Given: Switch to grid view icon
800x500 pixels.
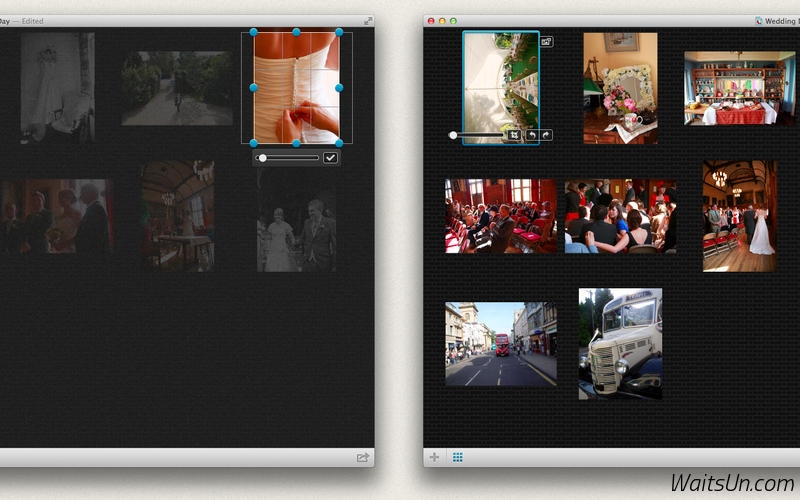Looking at the screenshot, I should (458, 457).
